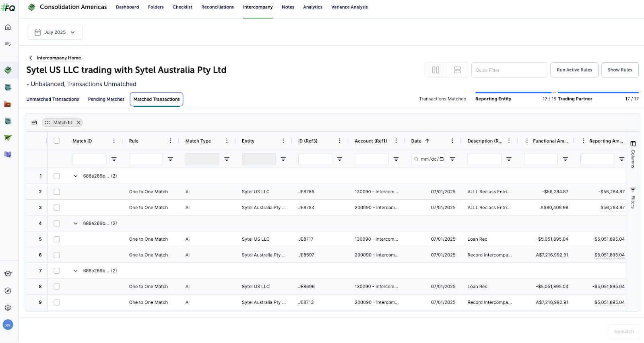644x343 pixels.
Task: Open settings gear icon in sidebar
Action: (x=8, y=308)
